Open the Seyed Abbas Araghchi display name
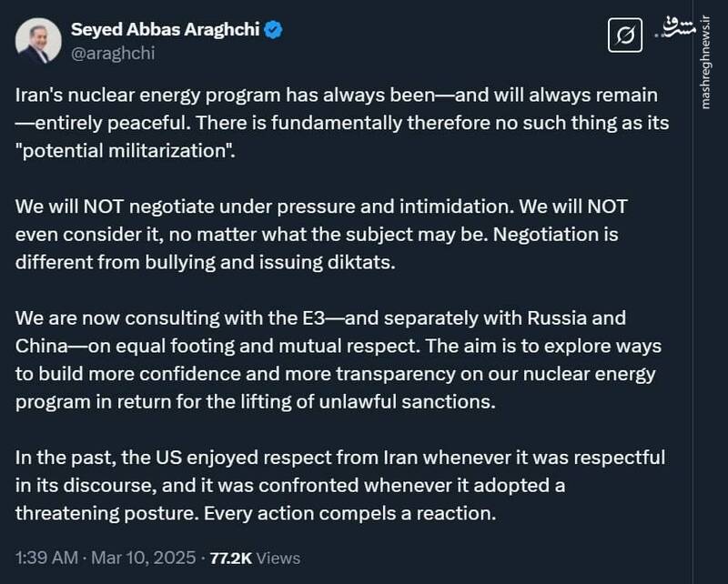 pyautogui.click(x=165, y=29)
